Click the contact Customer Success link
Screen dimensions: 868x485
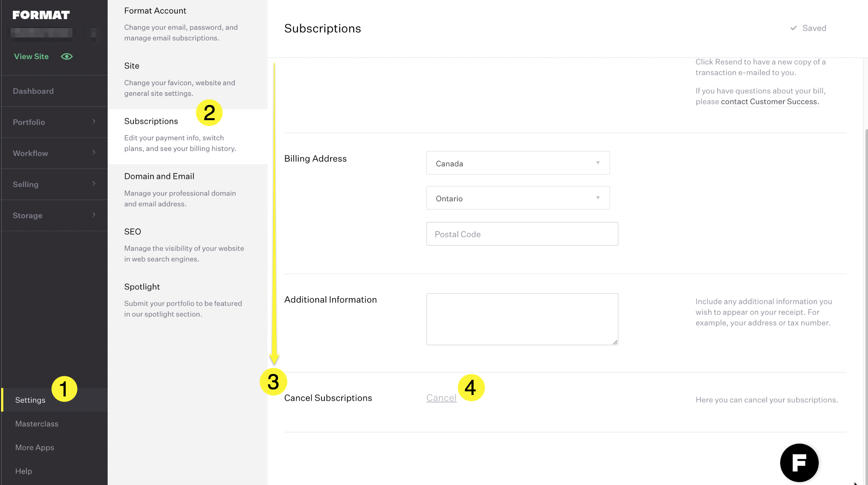(770, 102)
